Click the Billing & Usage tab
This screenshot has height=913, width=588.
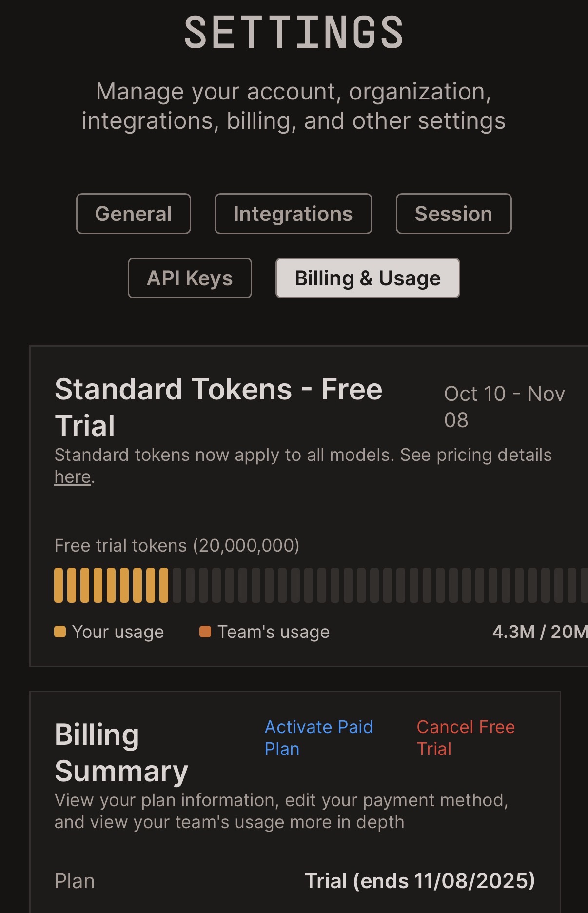tap(368, 278)
